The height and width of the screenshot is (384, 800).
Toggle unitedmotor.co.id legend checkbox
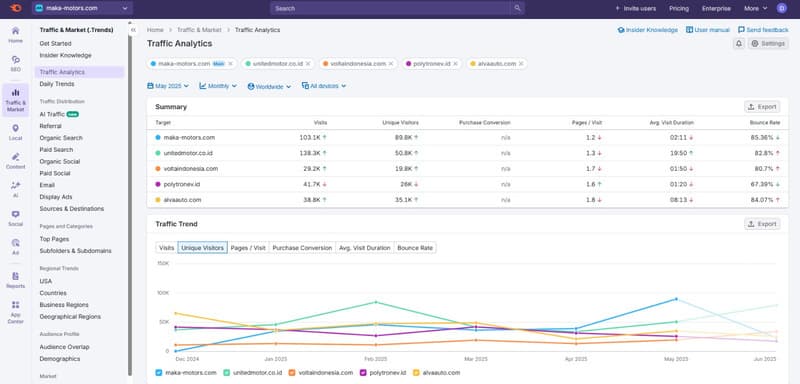coord(227,373)
